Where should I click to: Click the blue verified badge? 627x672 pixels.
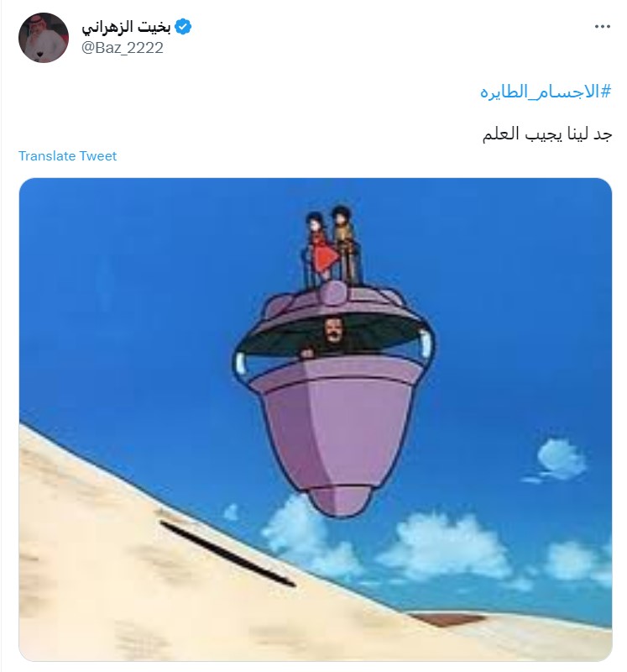point(183,27)
